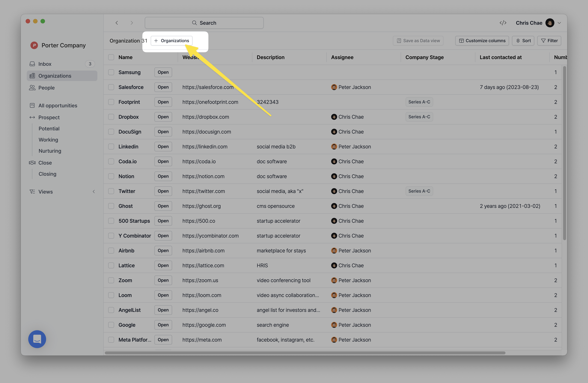Select Nurturing stage in sidebar

coord(50,151)
